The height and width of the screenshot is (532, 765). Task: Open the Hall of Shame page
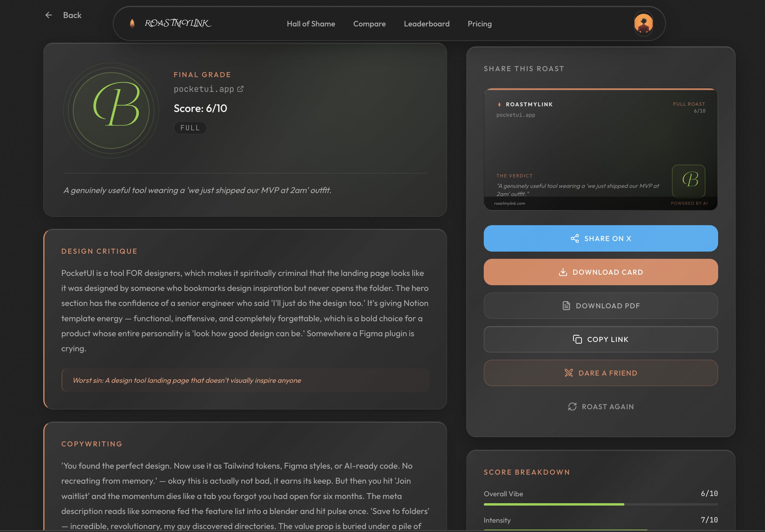(311, 24)
